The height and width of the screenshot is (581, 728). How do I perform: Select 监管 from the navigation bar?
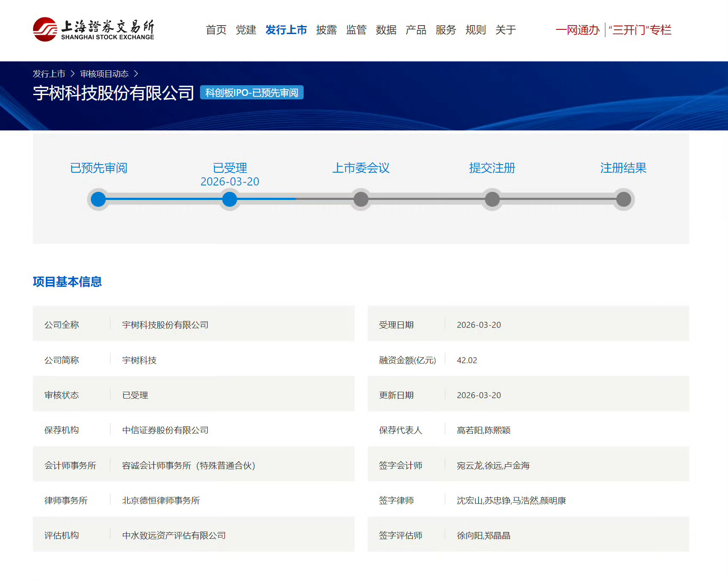(357, 30)
